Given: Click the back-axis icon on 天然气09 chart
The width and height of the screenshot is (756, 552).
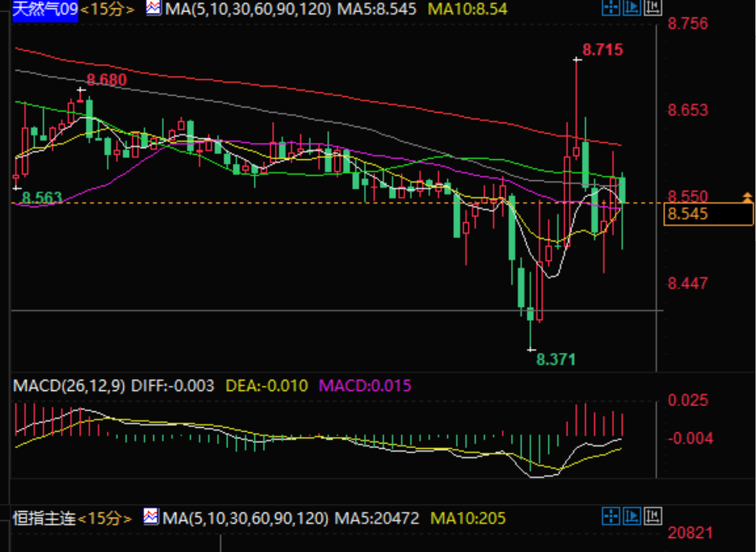Looking at the screenshot, I should click(x=653, y=8).
